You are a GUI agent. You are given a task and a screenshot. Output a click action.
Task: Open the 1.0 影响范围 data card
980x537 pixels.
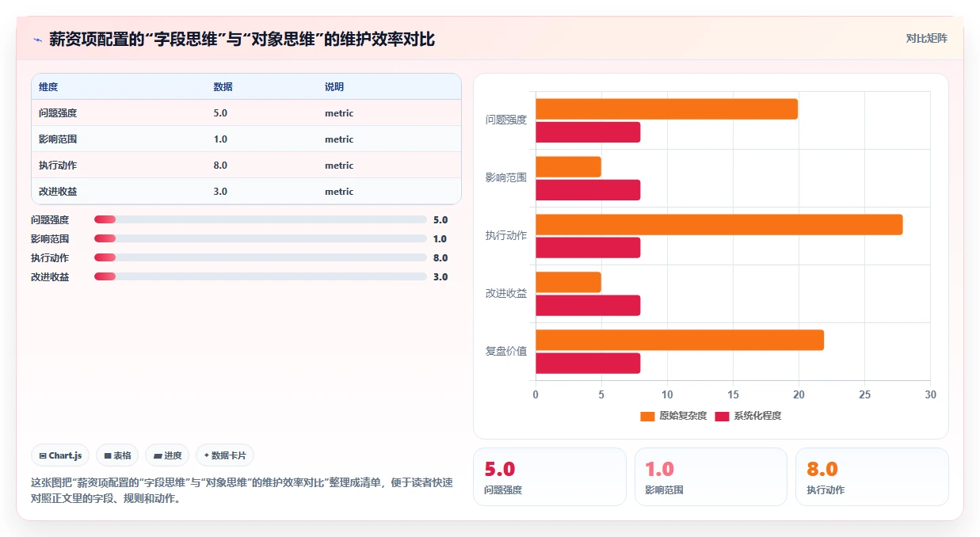[x=711, y=476]
